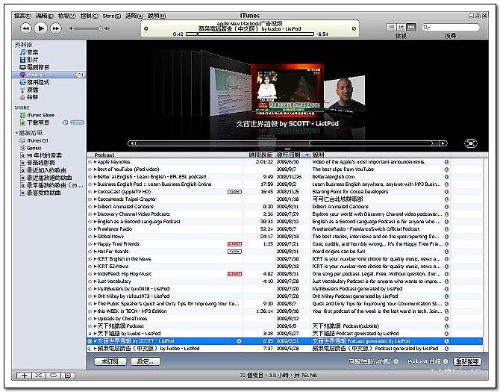The height and width of the screenshot is (392, 500).
Task: Click the subscribe badge on the Hot For Words row
Action: 234,251
